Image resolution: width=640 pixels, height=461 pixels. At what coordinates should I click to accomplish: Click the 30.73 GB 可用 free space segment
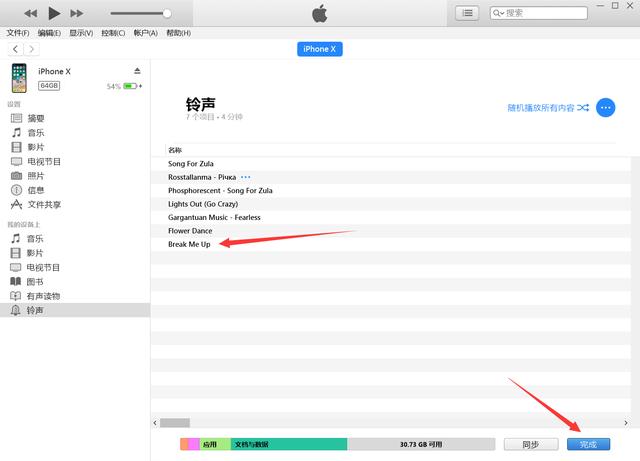[421, 444]
